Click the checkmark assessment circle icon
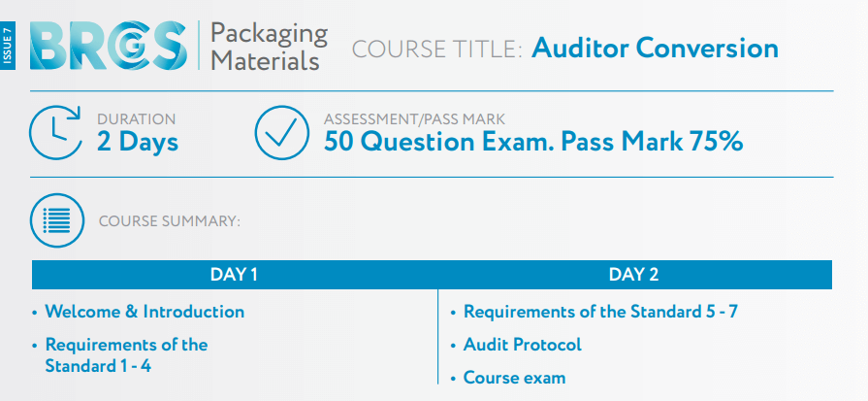The width and height of the screenshot is (868, 401). click(281, 133)
